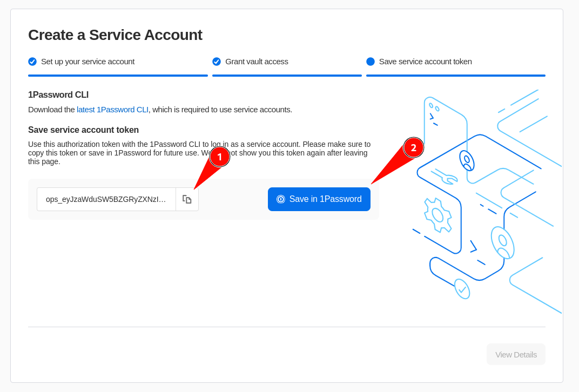Viewport: 579px width, 392px height.
Task: Open the latest 1Password CLI link
Action: 112,110
